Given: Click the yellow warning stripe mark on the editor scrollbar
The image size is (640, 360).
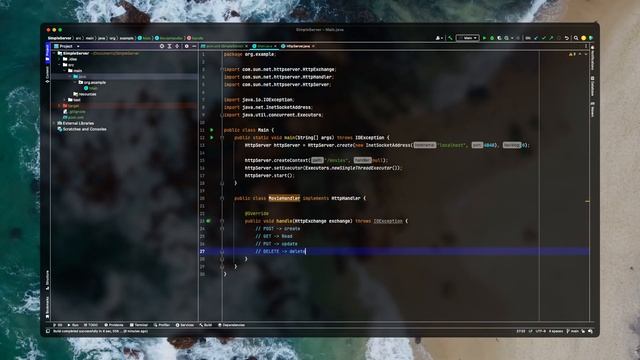Looking at the screenshot, I should point(587,201).
